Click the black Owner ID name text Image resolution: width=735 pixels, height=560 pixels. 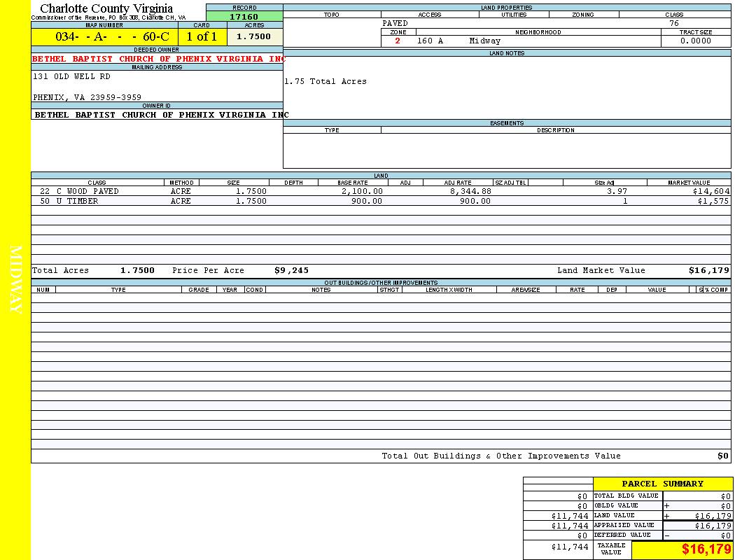(x=161, y=114)
